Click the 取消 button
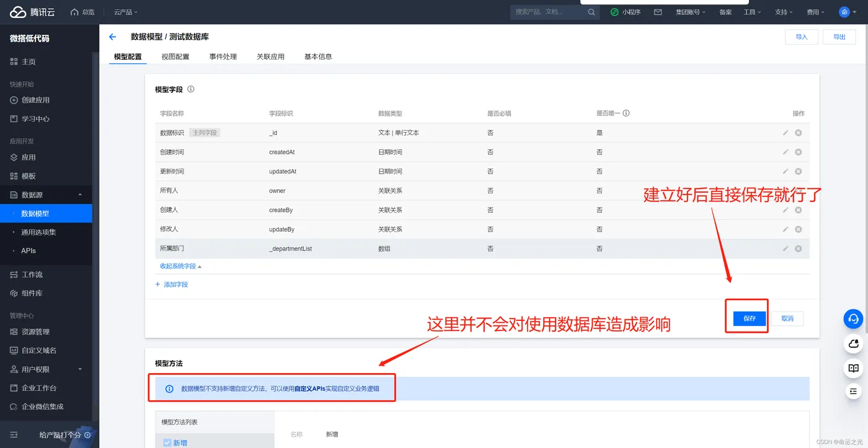The image size is (868, 448). [787, 318]
